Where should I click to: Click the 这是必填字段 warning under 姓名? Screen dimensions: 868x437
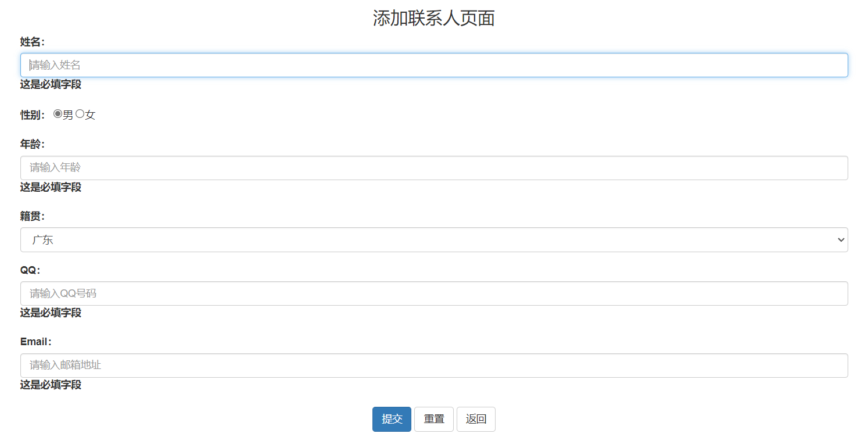(x=50, y=85)
